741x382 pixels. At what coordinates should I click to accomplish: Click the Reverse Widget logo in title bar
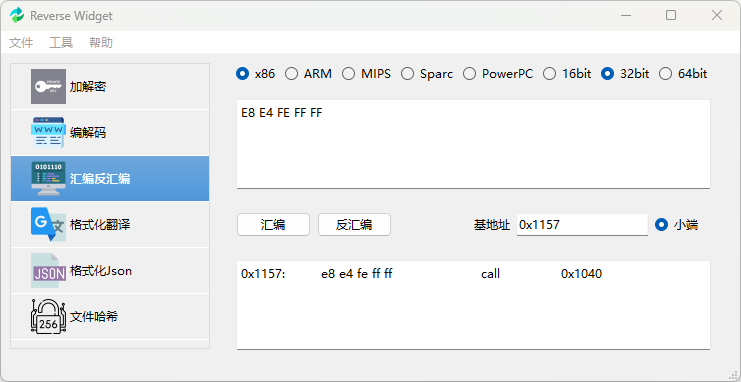(17, 15)
